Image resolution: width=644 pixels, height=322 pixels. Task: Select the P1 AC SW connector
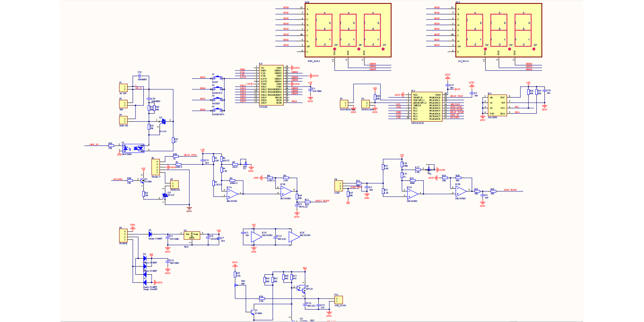(123, 88)
